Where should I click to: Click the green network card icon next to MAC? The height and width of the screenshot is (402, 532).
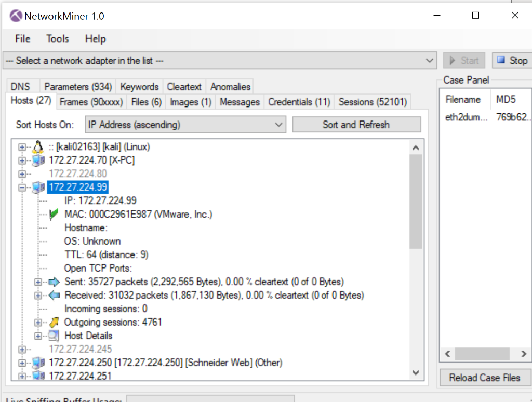pos(54,214)
